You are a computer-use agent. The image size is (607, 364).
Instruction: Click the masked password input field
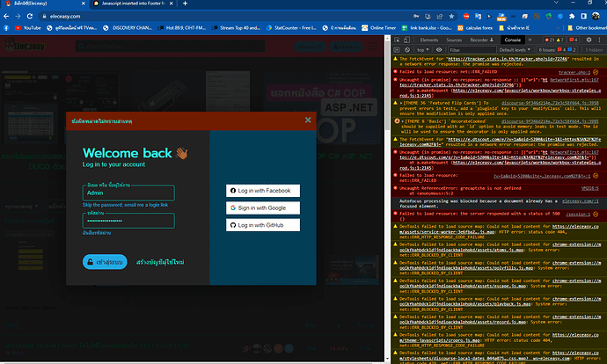pos(128,221)
